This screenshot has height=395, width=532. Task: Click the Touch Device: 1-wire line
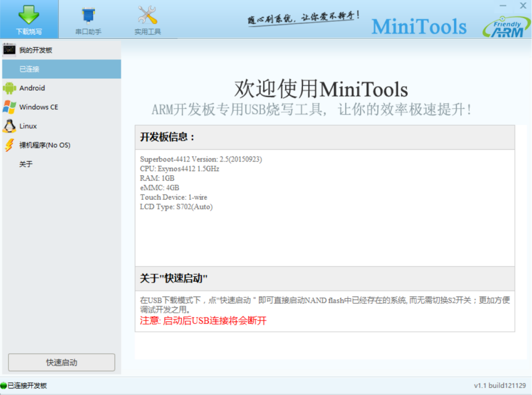[173, 197]
